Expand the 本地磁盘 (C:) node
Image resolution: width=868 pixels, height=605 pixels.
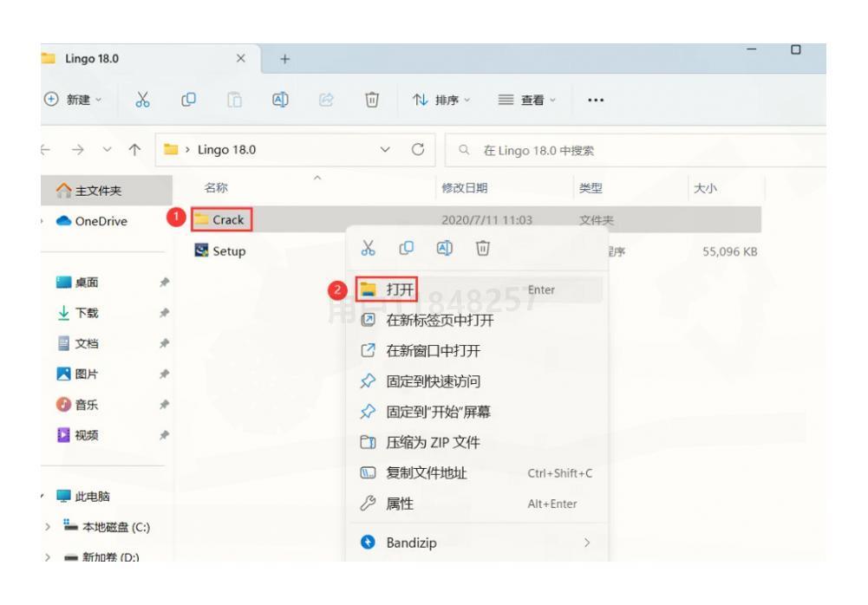48,526
